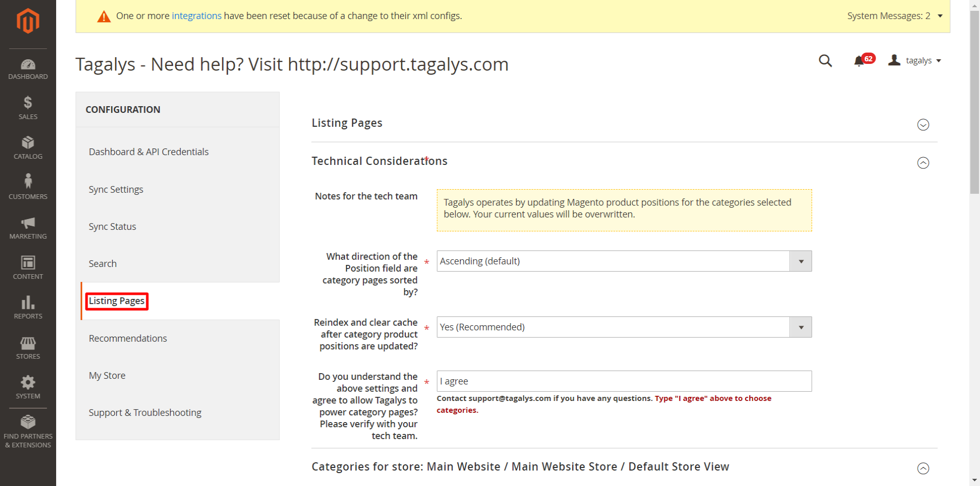
Task: Click the Technical Considerations heading
Action: tap(380, 161)
